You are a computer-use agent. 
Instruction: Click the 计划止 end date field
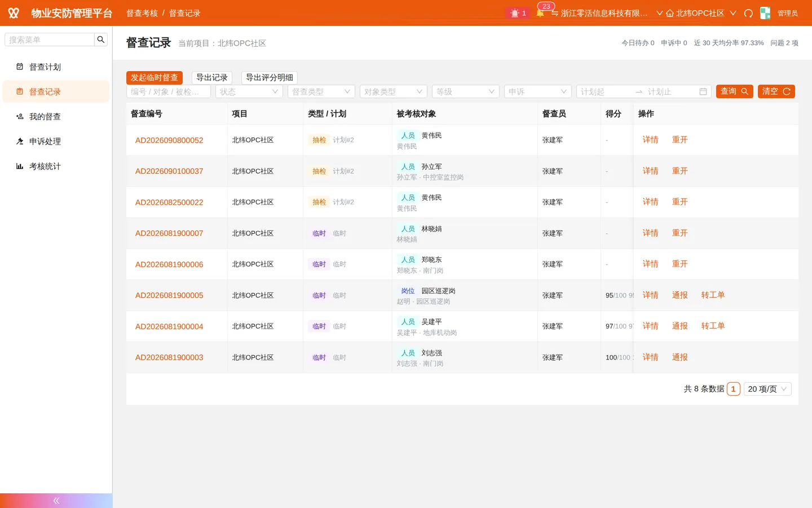coord(671,91)
